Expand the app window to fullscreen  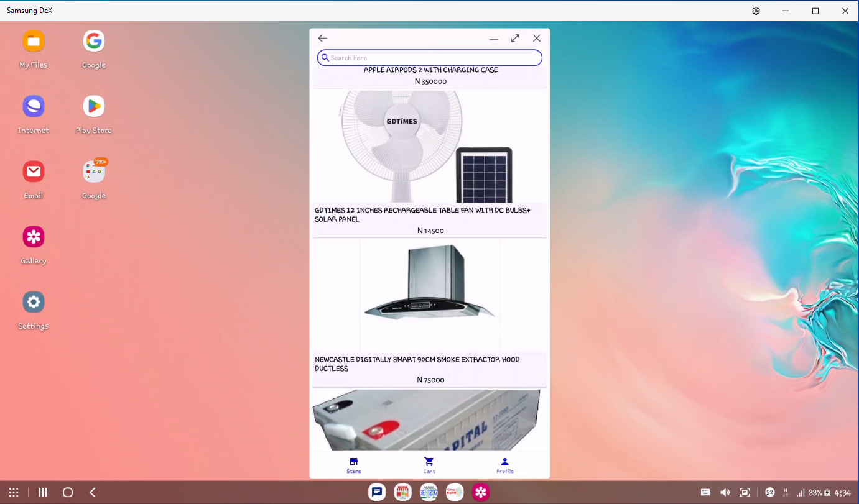pyautogui.click(x=515, y=39)
